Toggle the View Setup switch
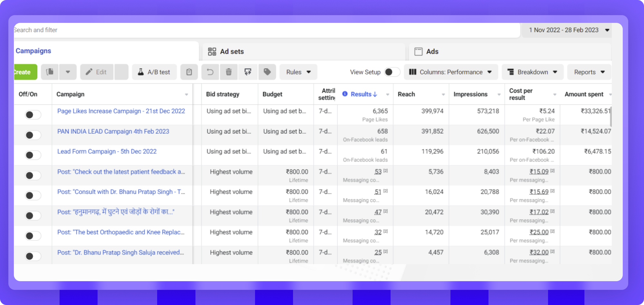The height and width of the screenshot is (305, 644). pyautogui.click(x=392, y=72)
